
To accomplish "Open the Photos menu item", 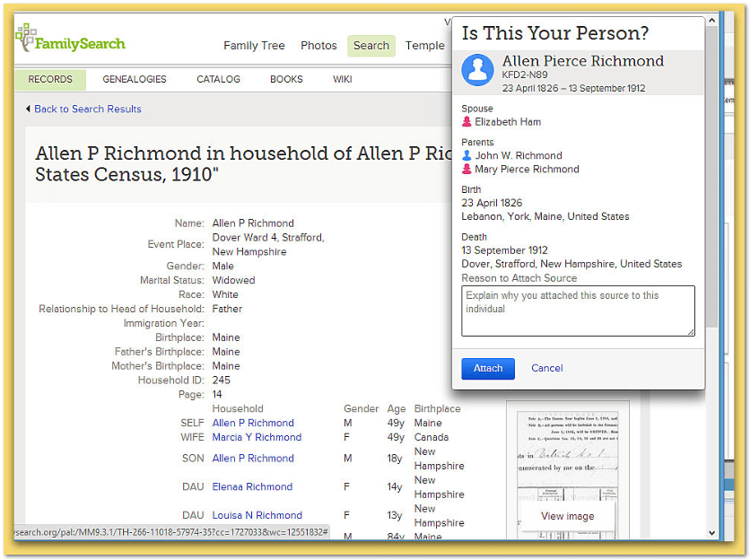I will [318, 46].
